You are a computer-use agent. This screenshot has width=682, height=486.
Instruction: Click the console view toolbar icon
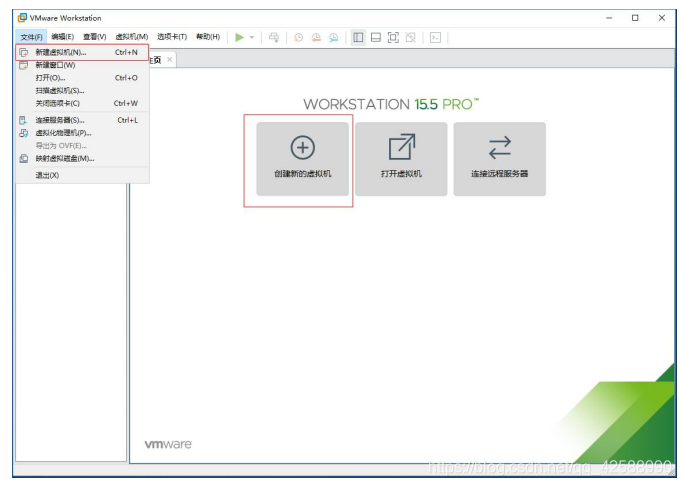point(435,37)
